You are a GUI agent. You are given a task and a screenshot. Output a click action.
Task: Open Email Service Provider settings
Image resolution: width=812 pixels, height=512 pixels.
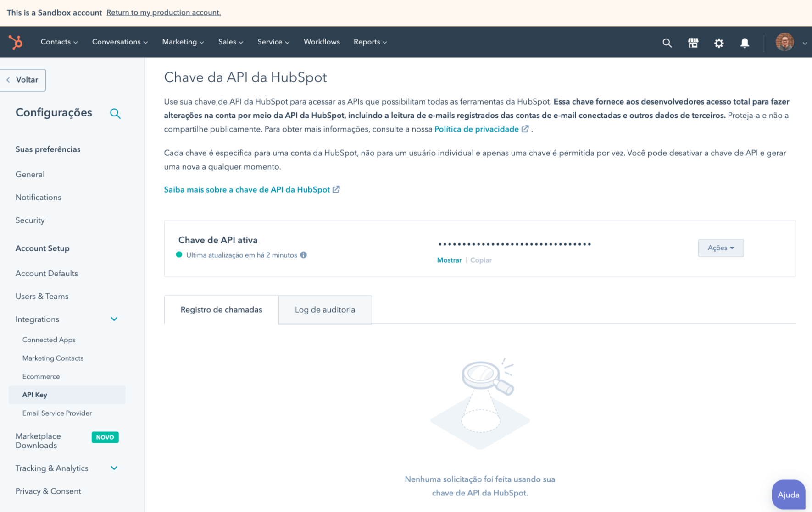coord(57,413)
